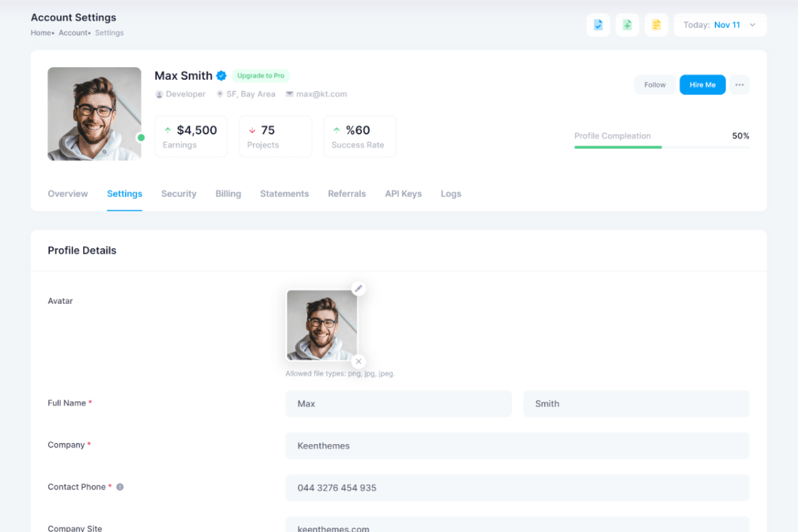Click the pencil icon to edit the avatar

[x=358, y=289]
